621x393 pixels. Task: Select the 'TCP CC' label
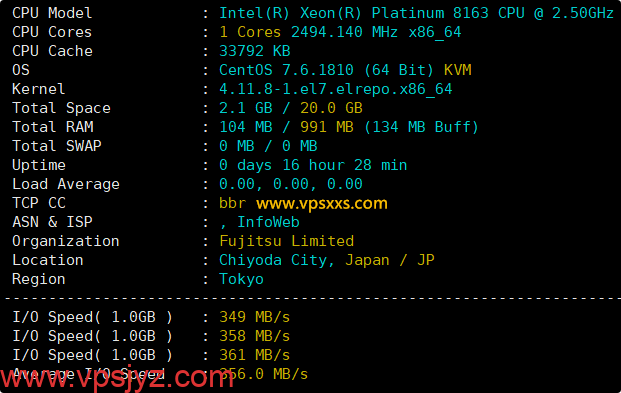(x=39, y=203)
